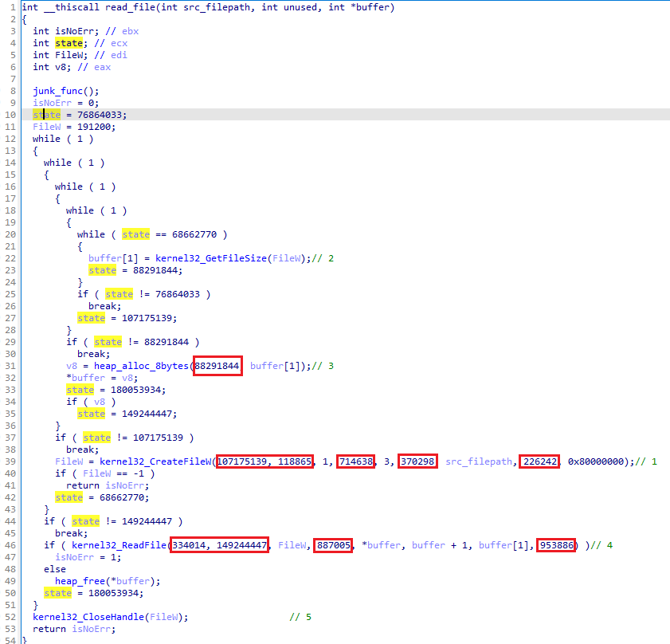Click the constant 191200 assigned to FileW
Image resolution: width=670 pixels, height=644 pixels.
point(93,127)
